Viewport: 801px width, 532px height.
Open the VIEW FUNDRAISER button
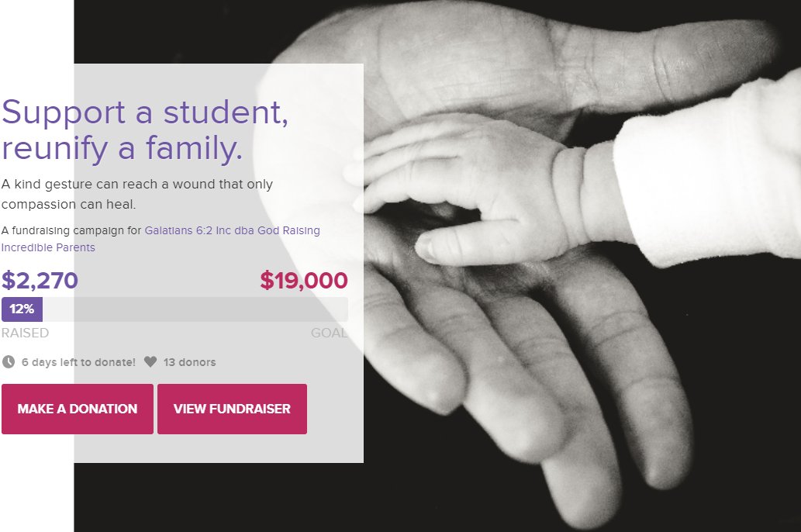point(232,409)
